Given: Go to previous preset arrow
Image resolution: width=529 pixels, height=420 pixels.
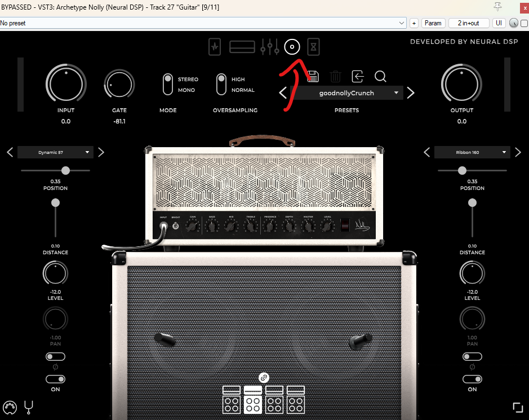Looking at the screenshot, I should 283,93.
